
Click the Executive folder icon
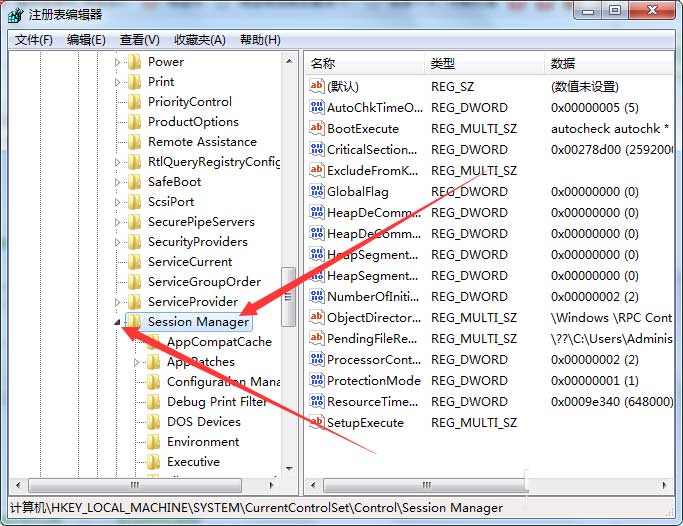click(153, 462)
